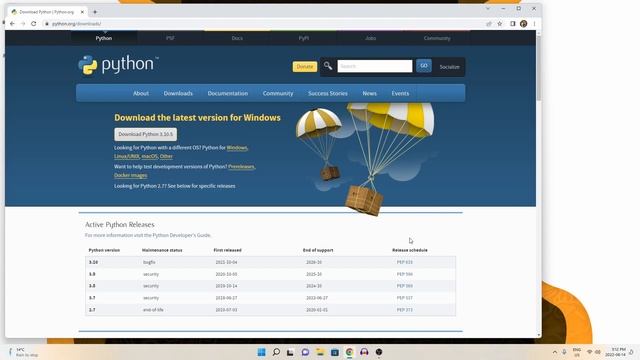
Task: Click Chrome icon on taskbar
Action: (x=349, y=352)
